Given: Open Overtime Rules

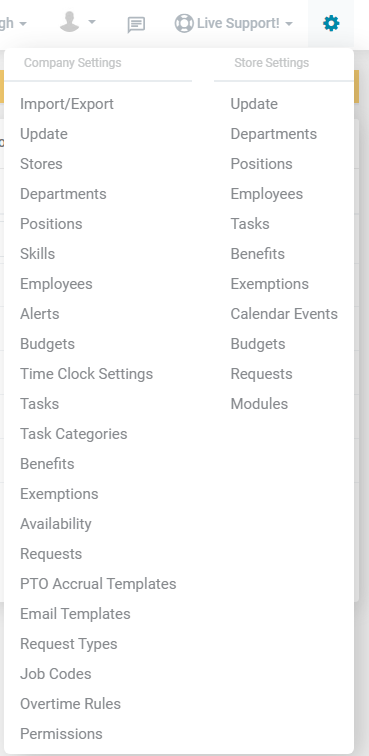Looking at the screenshot, I should click(70, 704).
